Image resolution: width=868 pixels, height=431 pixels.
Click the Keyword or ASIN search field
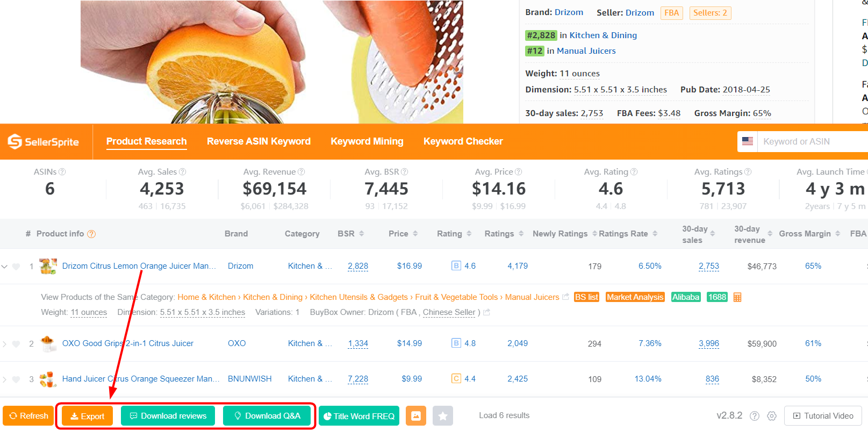[x=812, y=141]
